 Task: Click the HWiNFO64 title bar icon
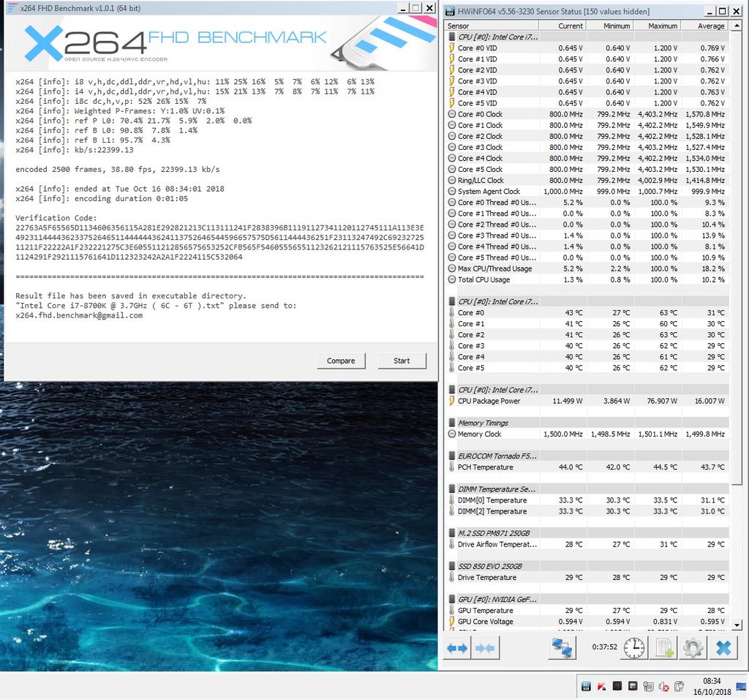[450, 12]
